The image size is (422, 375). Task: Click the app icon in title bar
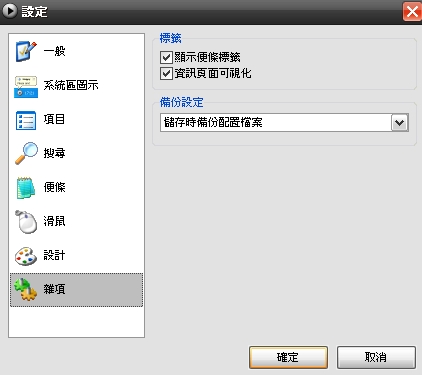click(9, 11)
